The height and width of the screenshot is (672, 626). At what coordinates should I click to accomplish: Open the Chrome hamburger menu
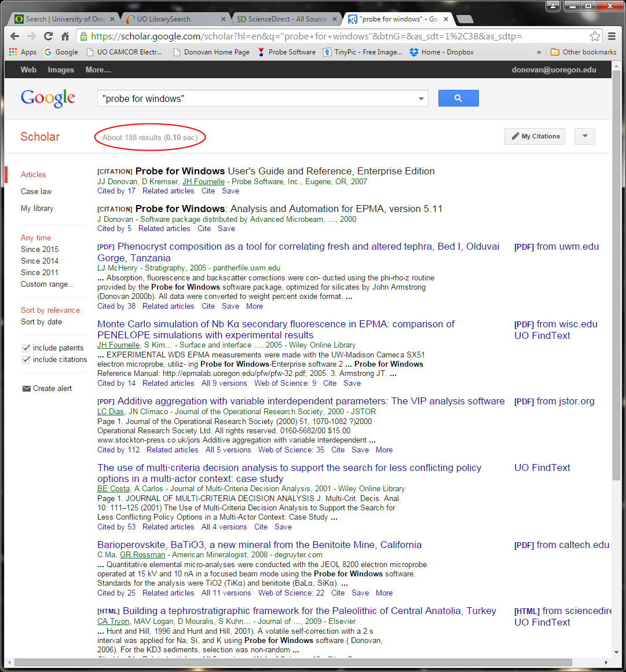tap(612, 36)
